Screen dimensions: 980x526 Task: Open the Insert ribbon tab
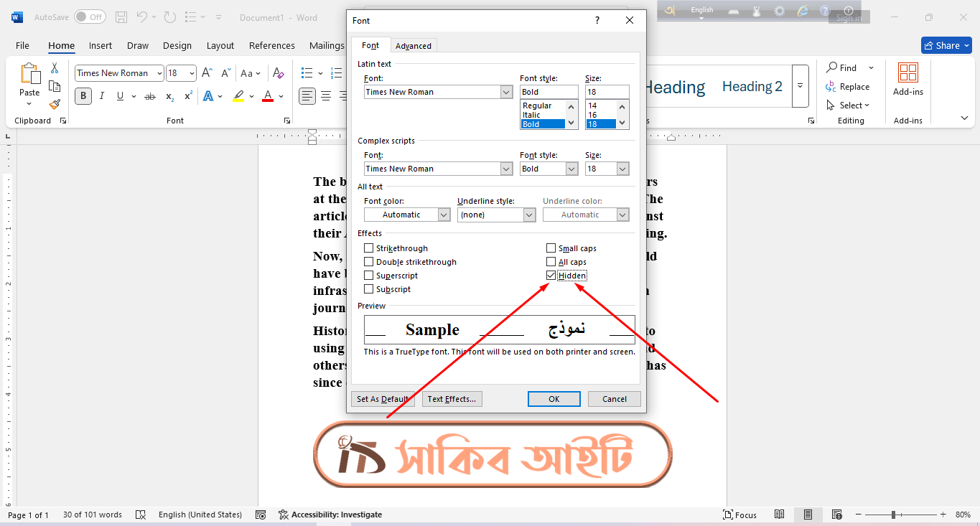pyautogui.click(x=101, y=46)
